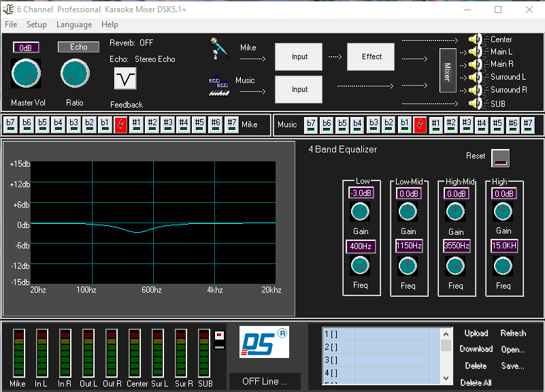
Task: Click Download preset
Action: 476,349
